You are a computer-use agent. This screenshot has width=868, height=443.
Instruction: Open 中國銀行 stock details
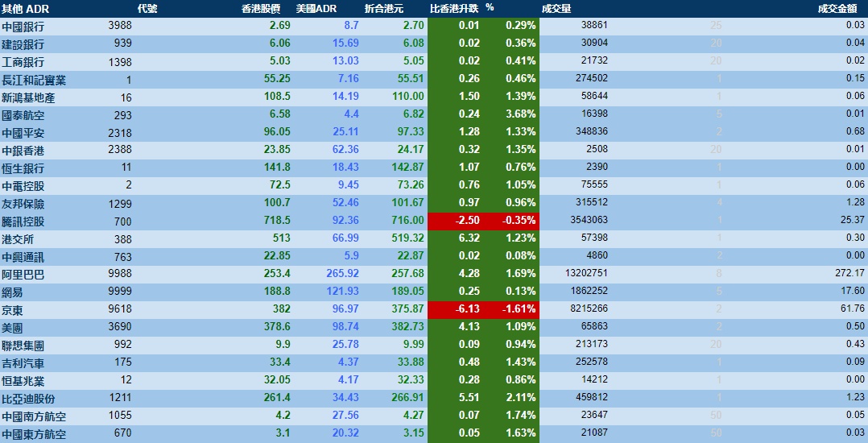click(x=23, y=27)
